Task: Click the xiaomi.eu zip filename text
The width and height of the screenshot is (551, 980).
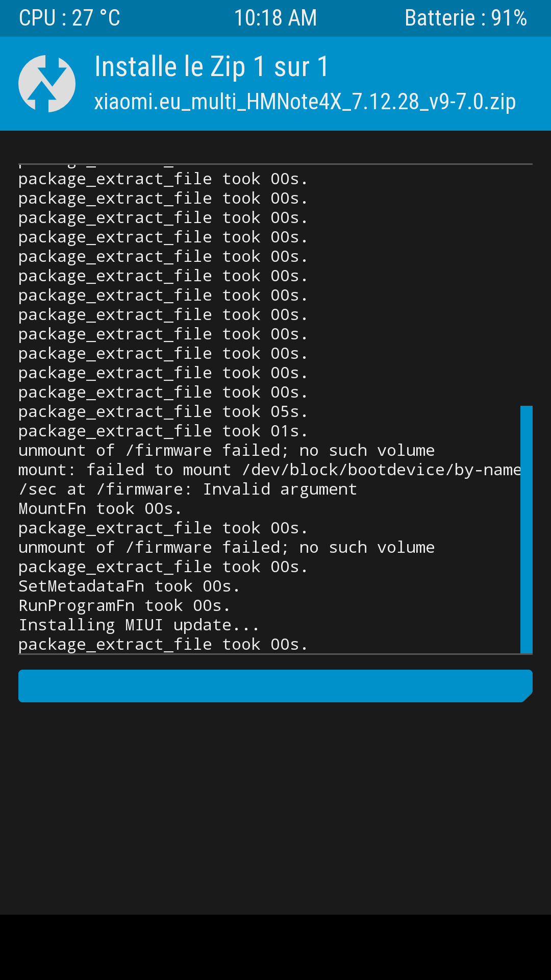Action: [x=305, y=102]
